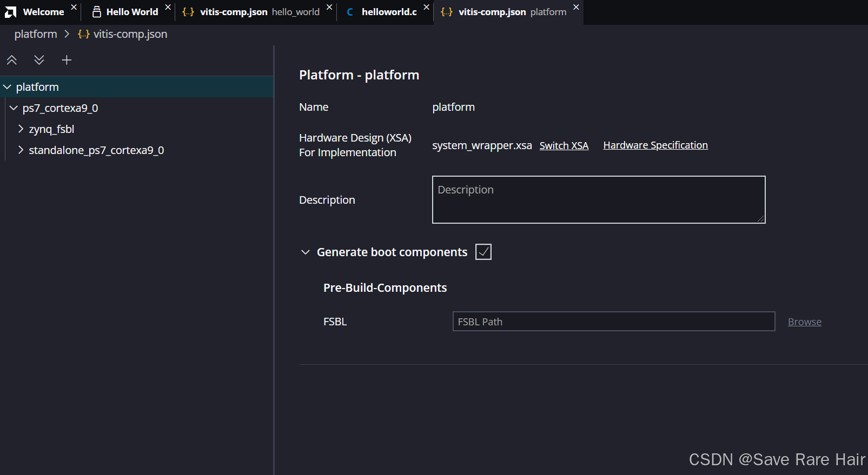868x475 pixels.
Task: Click the vitis-comp.json breadcrumb item
Action: pyautogui.click(x=130, y=34)
